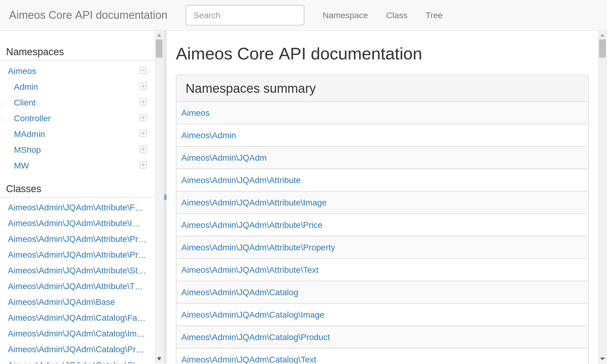Select Class in the top navigation
Screen dimensions: 607x364
click(397, 15)
